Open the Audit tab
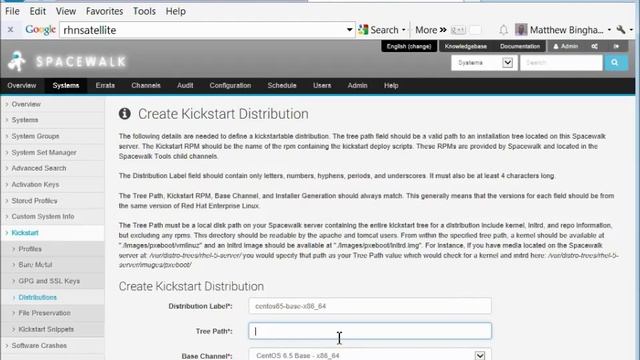Viewport: 640px width, 360px height. point(185,85)
